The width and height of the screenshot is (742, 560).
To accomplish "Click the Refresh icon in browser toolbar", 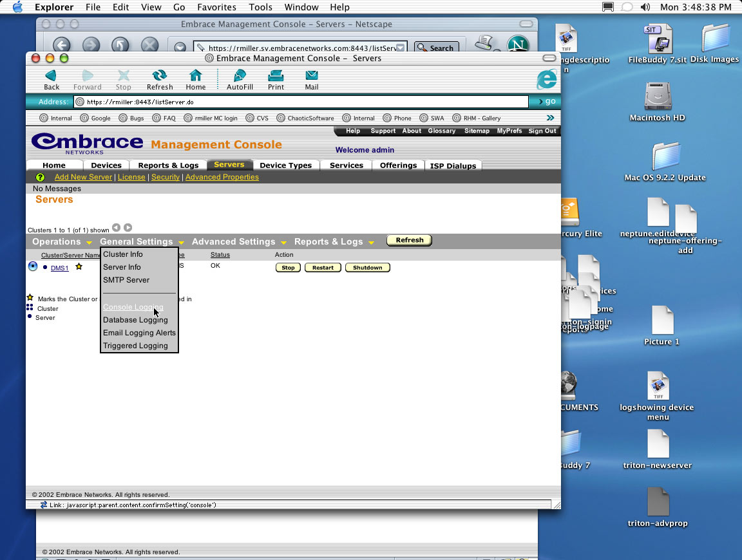I will point(159,76).
